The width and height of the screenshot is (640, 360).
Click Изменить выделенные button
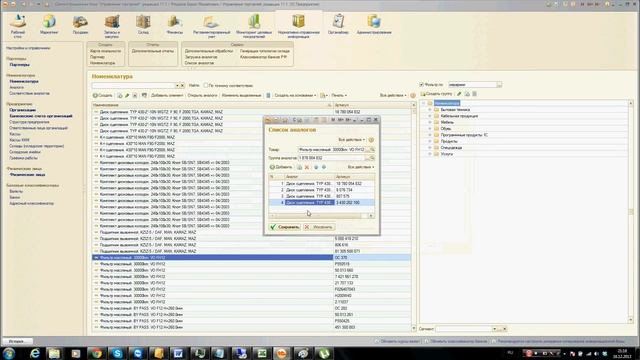click(x=241, y=96)
